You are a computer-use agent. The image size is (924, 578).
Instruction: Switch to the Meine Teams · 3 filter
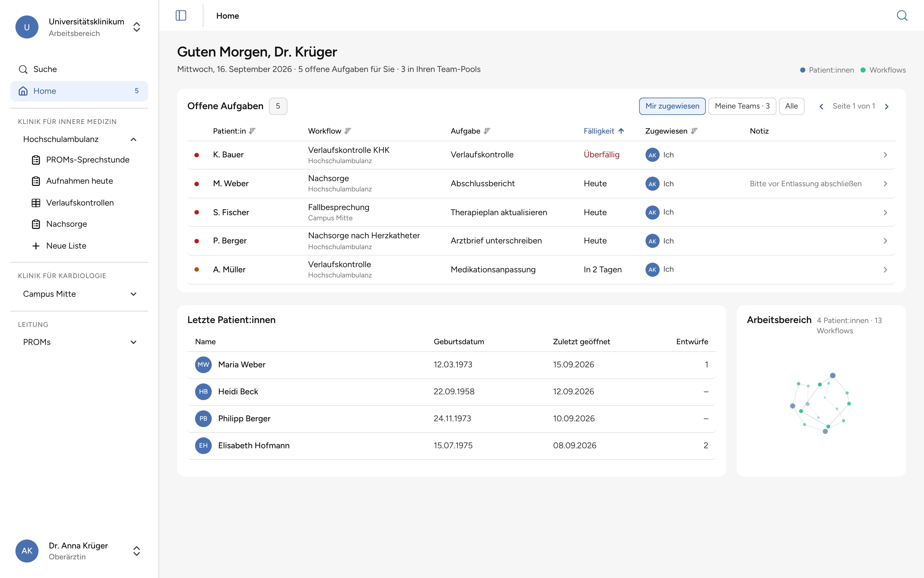tap(742, 106)
